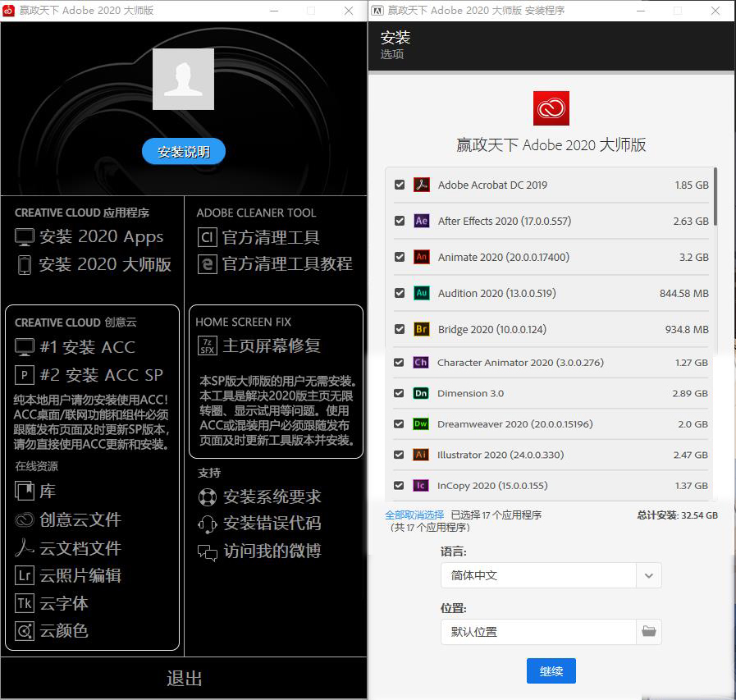The height and width of the screenshot is (700, 736).
Task: Uncheck the Dreamweaver 2020 checkbox
Action: [399, 424]
